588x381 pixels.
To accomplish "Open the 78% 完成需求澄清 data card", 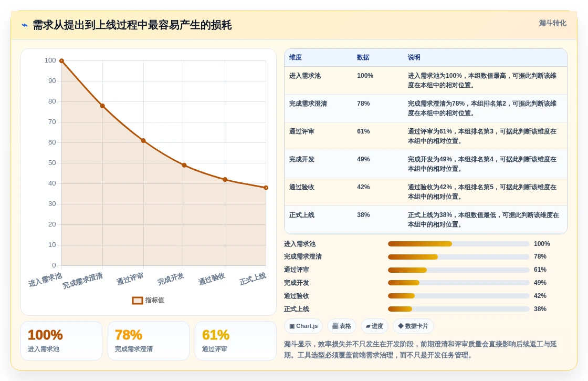I will 149,341.
